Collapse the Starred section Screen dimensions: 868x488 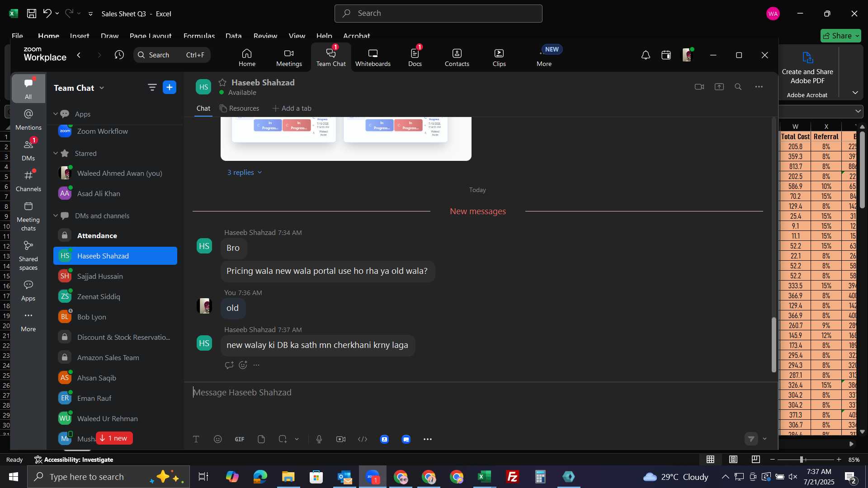[x=56, y=153]
